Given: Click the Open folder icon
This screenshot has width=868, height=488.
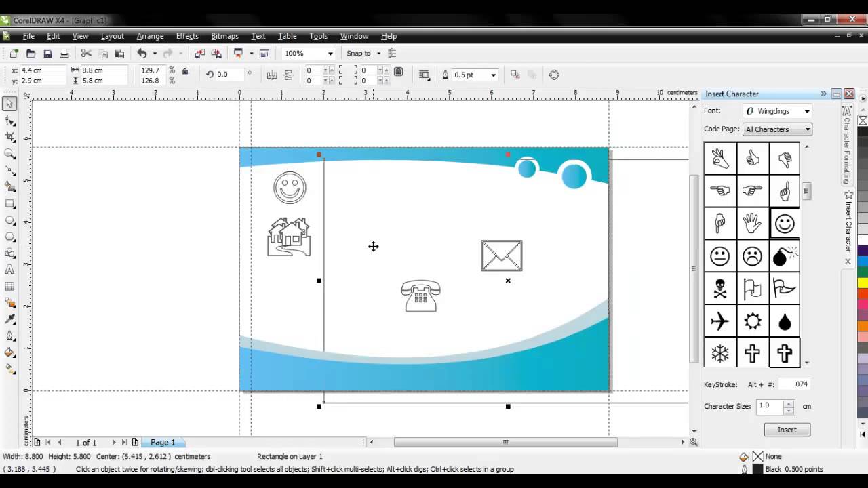Looking at the screenshot, I should [31, 54].
